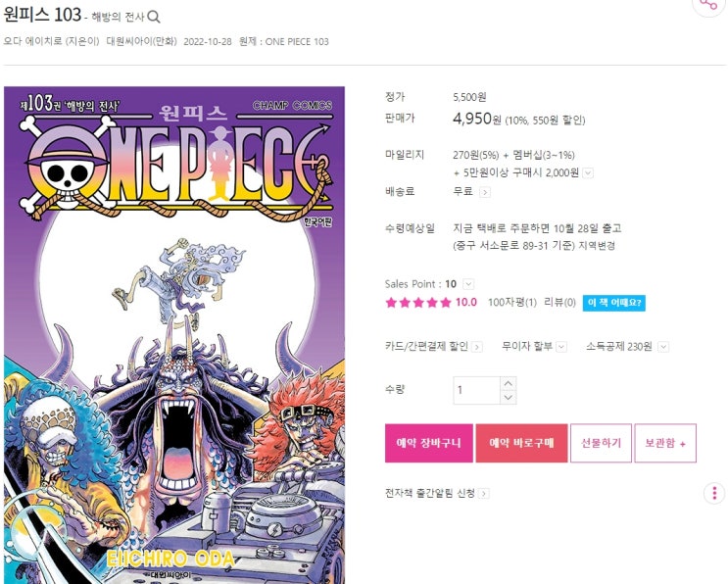This screenshot has width=728, height=584.
Task: Click the 이 책 어때요? badge
Action: [613, 303]
